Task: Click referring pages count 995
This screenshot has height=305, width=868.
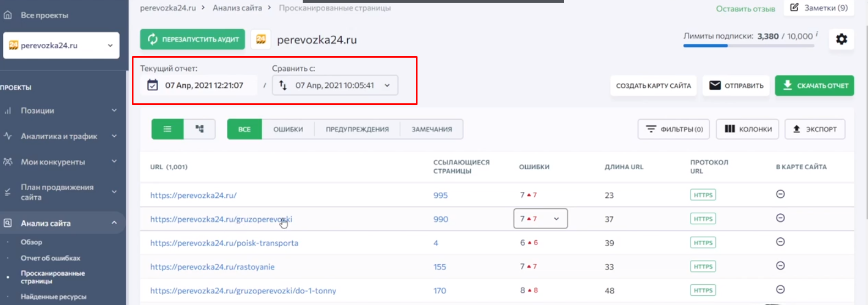Action: [x=441, y=195]
